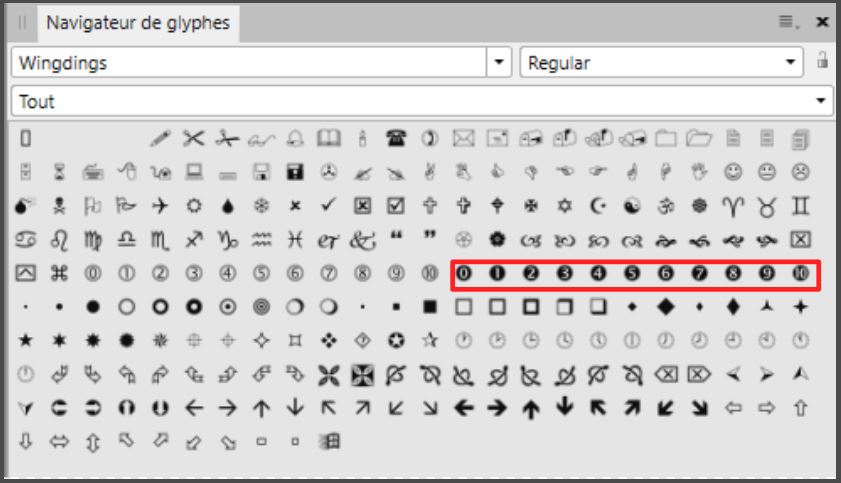Screen dimensions: 841x483
Task: Select the pencil glyph
Action: pos(160,139)
